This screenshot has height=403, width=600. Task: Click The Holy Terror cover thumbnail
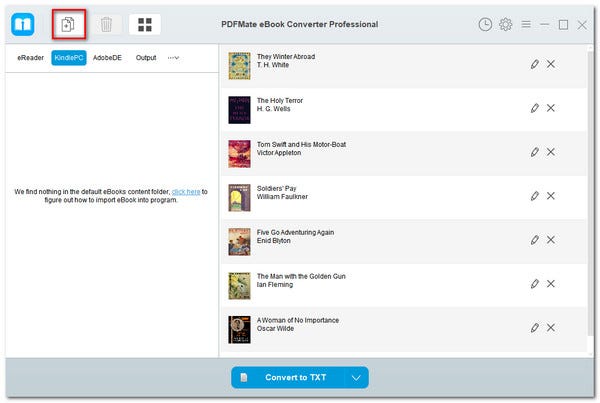tap(240, 110)
